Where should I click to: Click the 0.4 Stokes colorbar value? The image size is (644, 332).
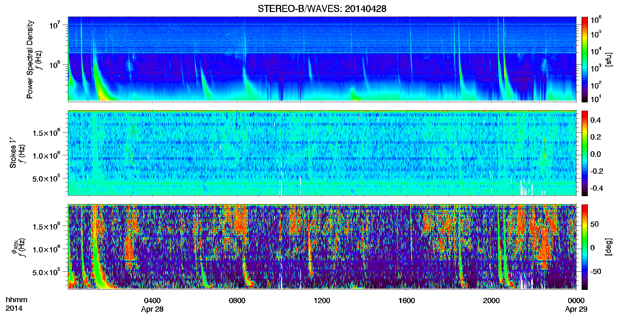tap(595, 120)
